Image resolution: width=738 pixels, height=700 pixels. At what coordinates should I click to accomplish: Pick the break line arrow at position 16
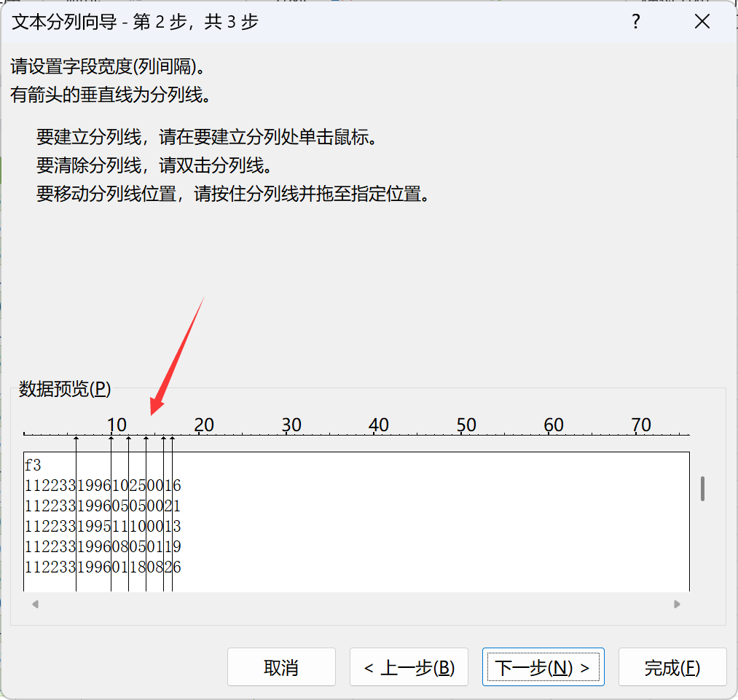(164, 438)
